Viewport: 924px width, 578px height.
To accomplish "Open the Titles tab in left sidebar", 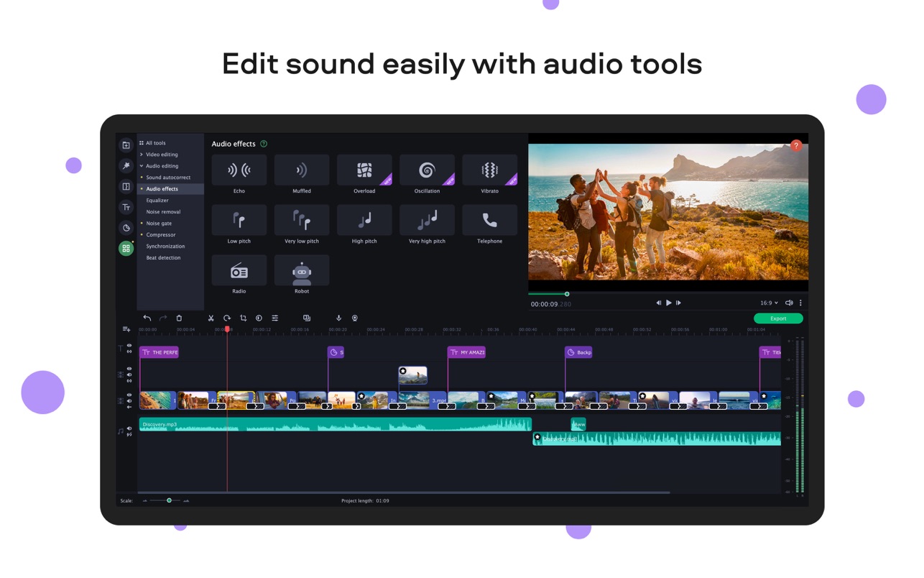I will click(x=126, y=208).
